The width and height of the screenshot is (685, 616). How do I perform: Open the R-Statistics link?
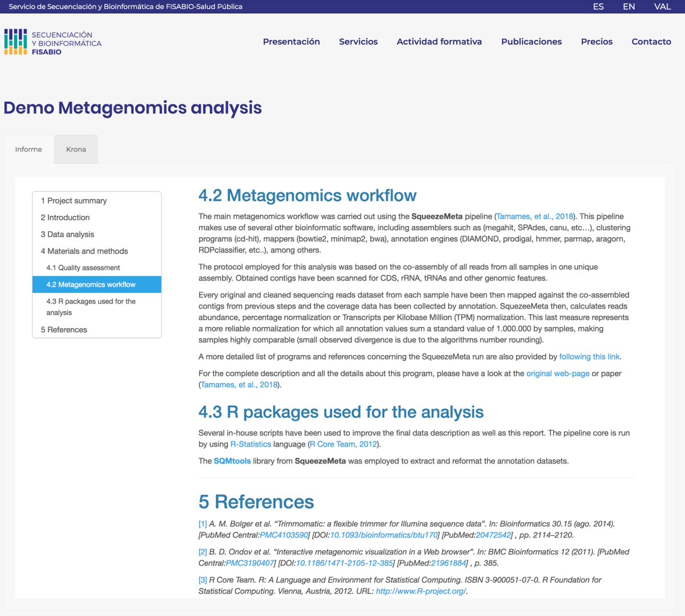click(x=251, y=444)
